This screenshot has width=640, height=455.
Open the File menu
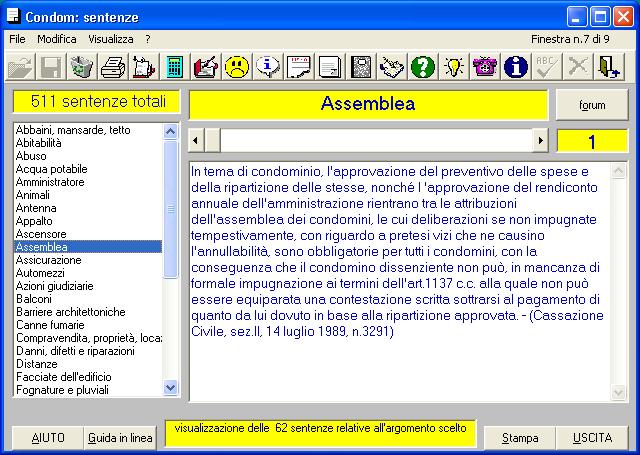point(17,39)
